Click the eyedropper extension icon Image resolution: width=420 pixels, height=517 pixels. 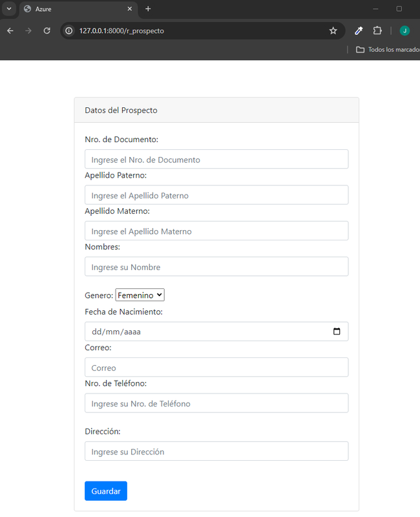point(359,30)
